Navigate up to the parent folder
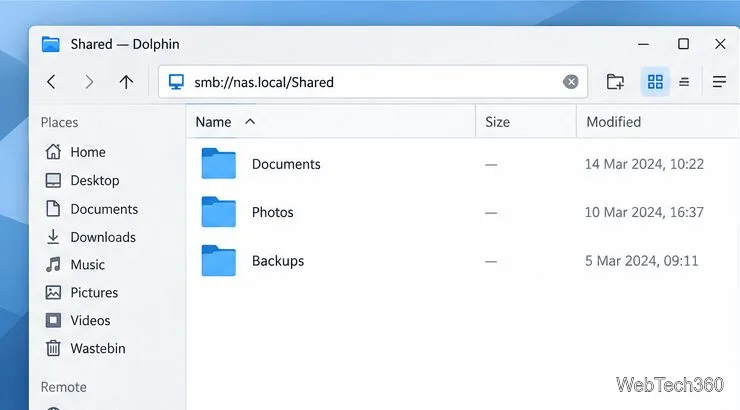The width and height of the screenshot is (740, 410). (x=126, y=82)
